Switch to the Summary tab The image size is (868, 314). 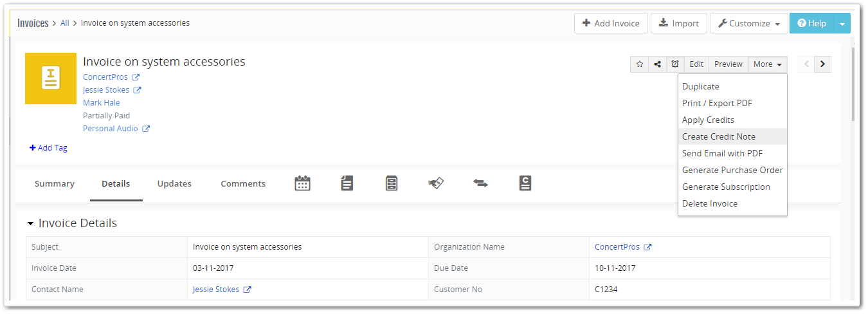pos(55,184)
